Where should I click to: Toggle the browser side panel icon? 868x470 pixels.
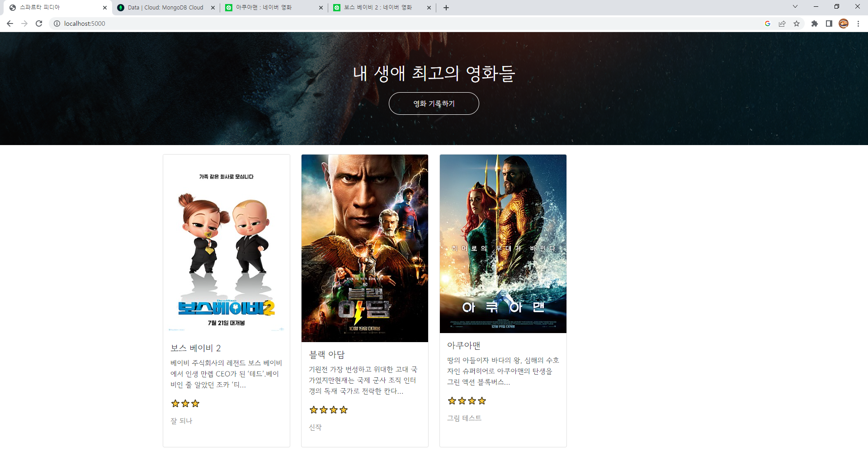[x=829, y=23]
